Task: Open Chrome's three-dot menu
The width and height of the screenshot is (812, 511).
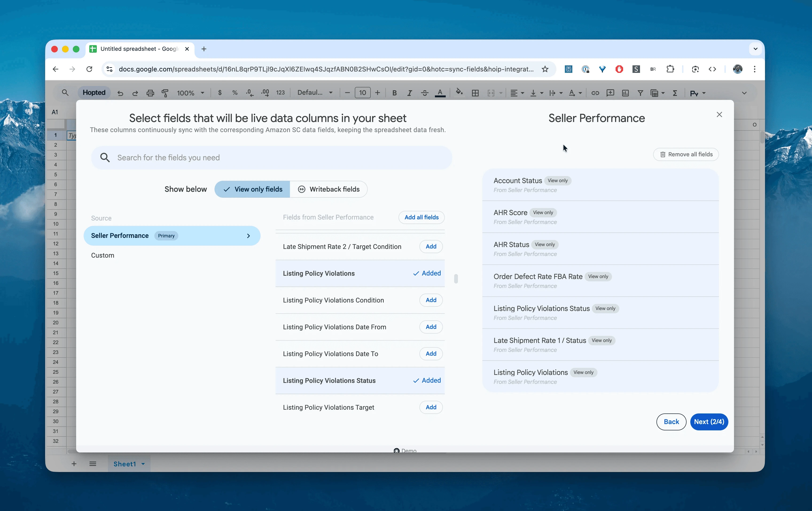Action: tap(755, 69)
